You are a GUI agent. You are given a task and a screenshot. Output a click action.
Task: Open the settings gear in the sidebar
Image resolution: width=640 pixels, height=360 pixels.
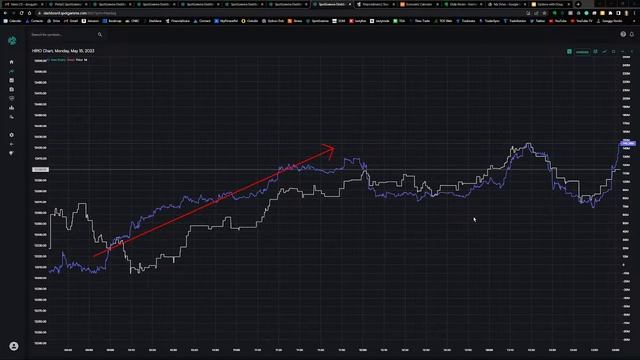11,135
